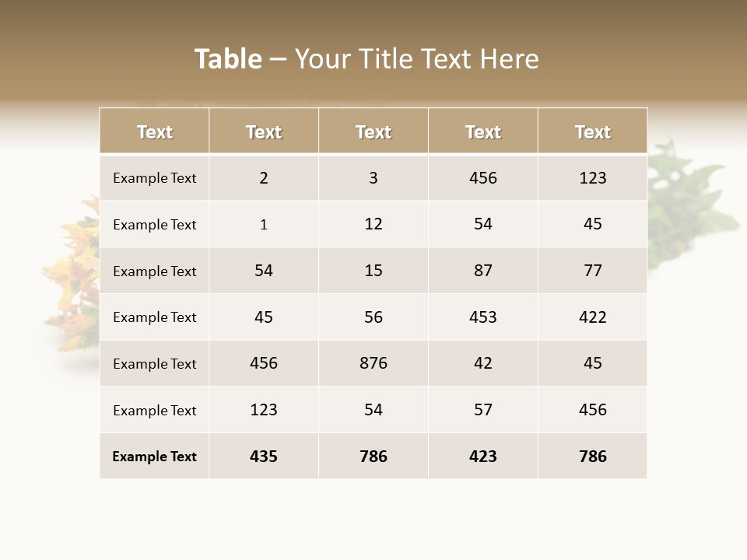The width and height of the screenshot is (747, 560).
Task: Click the slide title 'Table – Your Title Text Here'
Action: 366,58
